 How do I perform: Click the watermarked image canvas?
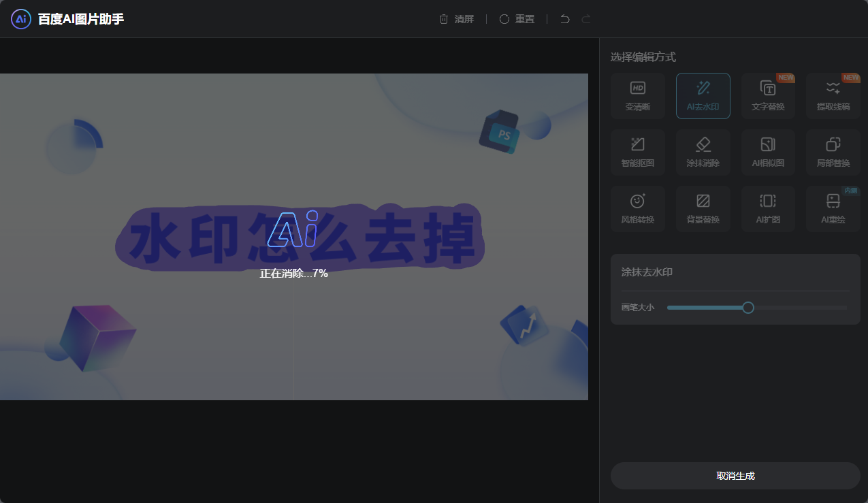click(x=293, y=236)
